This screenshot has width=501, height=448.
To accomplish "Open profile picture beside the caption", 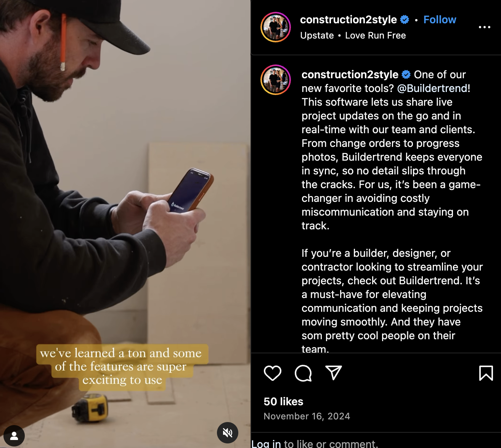I will [x=276, y=80].
